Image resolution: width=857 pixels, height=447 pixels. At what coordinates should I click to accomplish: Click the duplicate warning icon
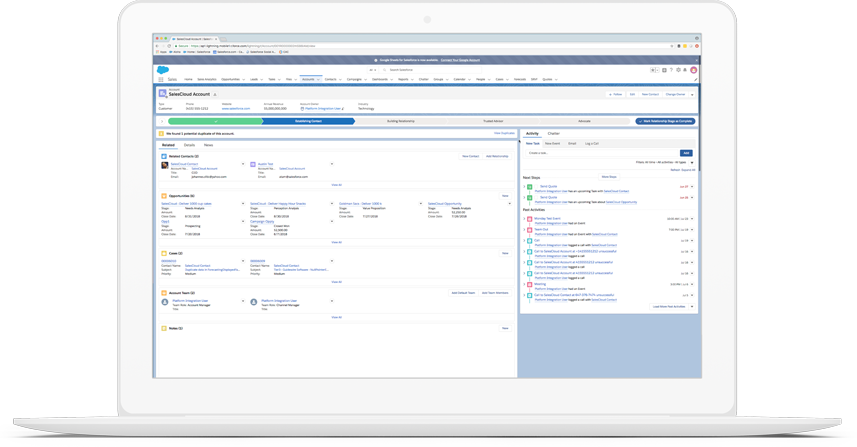[161, 133]
